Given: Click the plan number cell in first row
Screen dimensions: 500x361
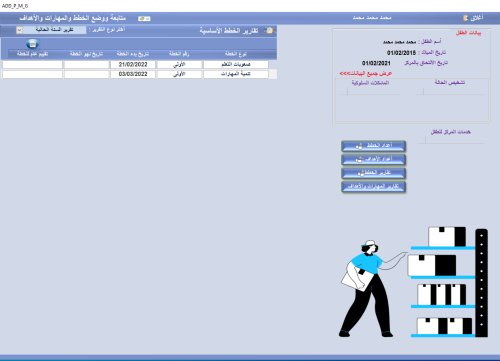Looking at the screenshot, I should tap(179, 64).
